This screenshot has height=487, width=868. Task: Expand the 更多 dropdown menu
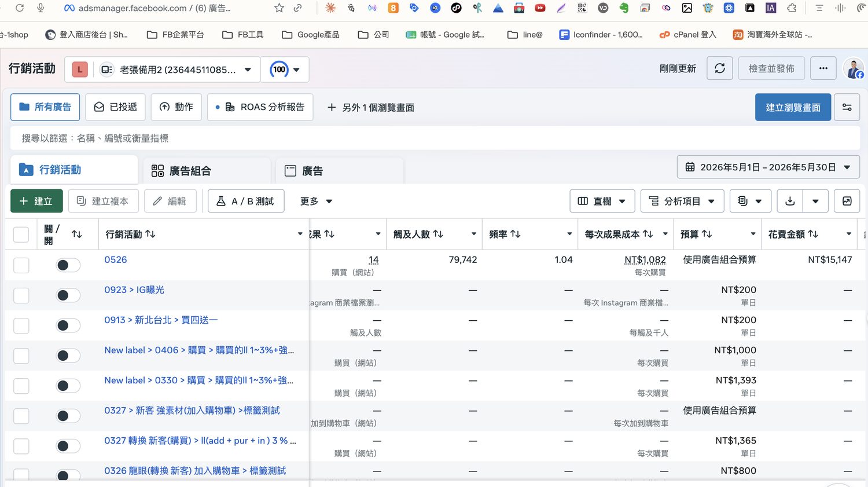[316, 201]
